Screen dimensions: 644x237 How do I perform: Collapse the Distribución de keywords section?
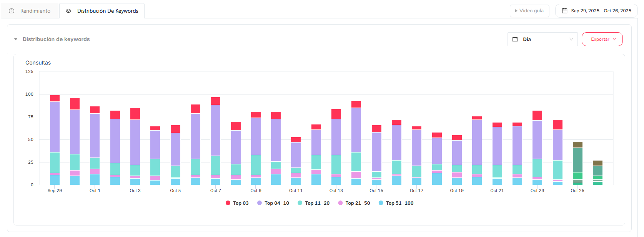16,39
